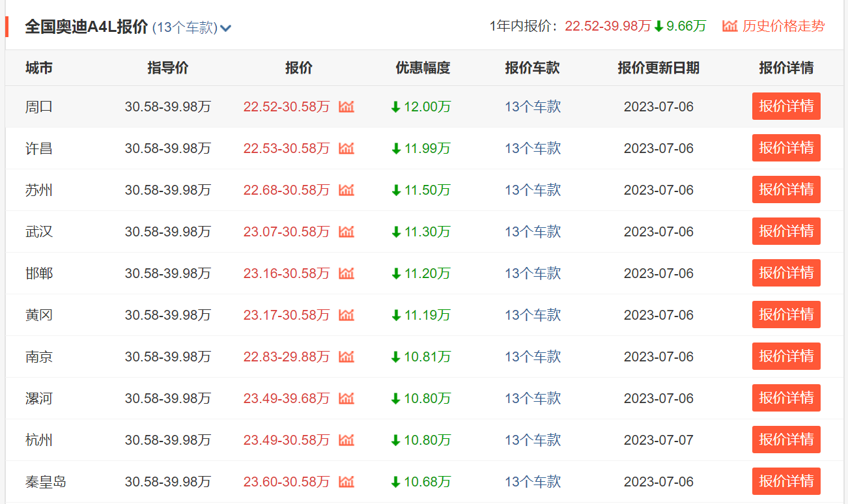
Task: Open price history chart icon for 漯河
Action: coord(346,398)
